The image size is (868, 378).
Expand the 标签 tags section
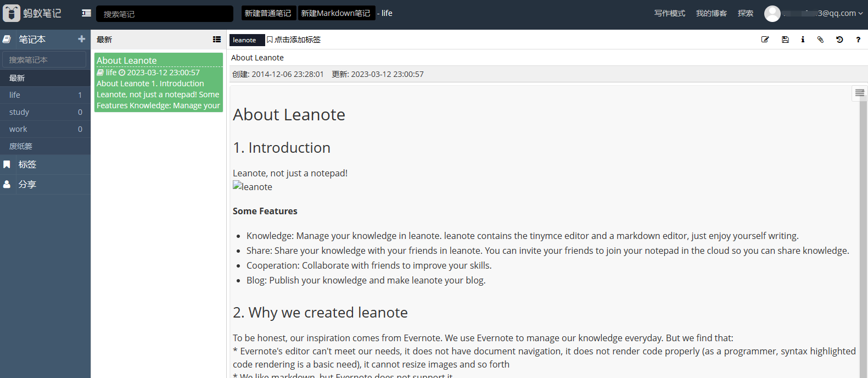tap(45, 164)
